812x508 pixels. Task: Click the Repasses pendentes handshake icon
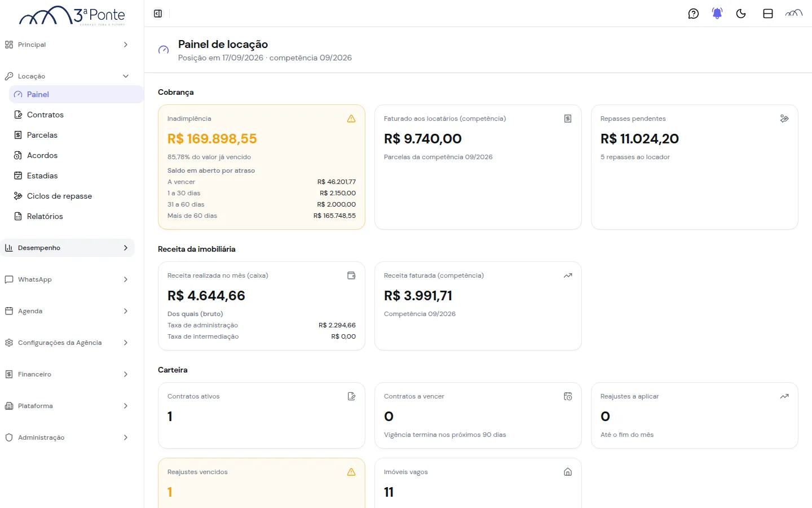tap(784, 119)
